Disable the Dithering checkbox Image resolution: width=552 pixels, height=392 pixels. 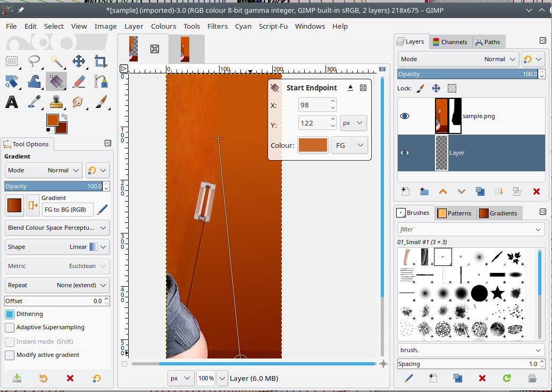(10, 314)
